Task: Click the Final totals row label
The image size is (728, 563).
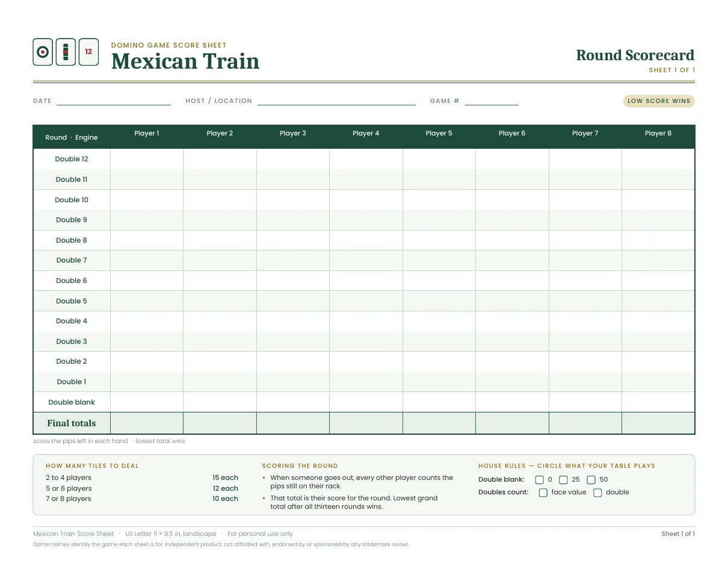Action: (72, 423)
